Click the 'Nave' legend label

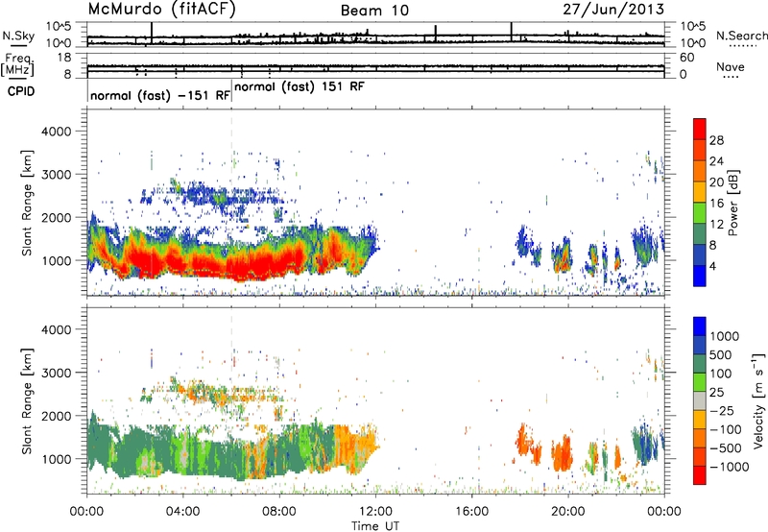pos(731,67)
